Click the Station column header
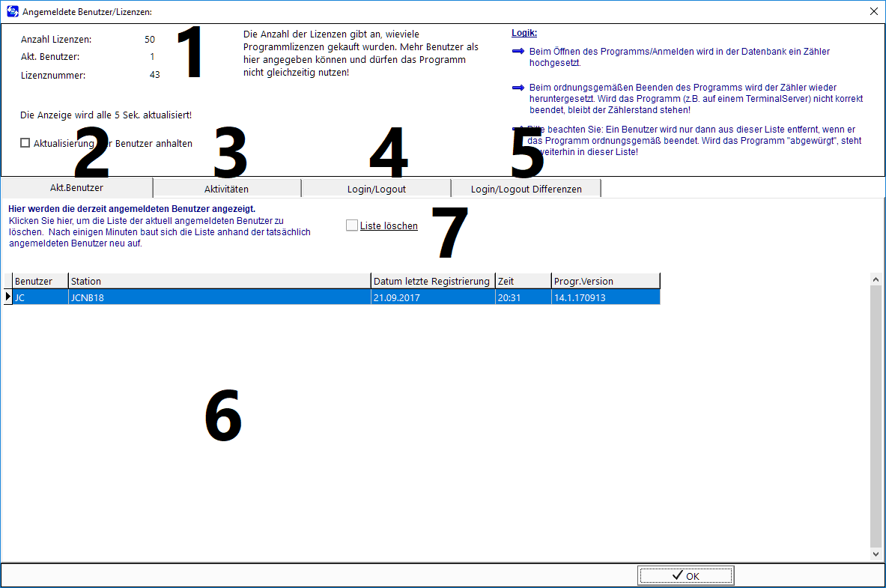Image resolution: width=886 pixels, height=588 pixels. point(219,281)
